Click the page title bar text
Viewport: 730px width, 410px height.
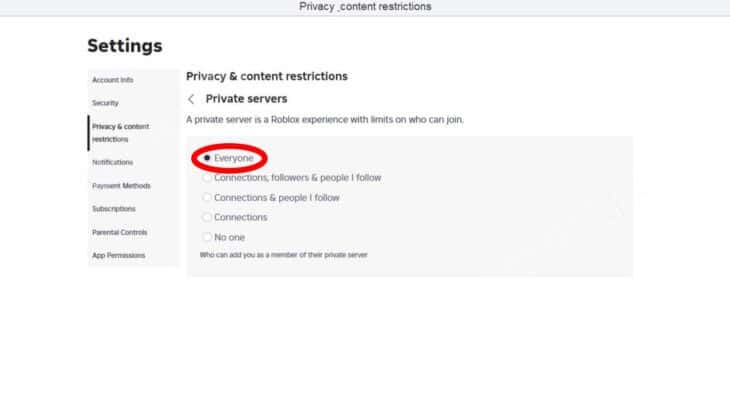[365, 7]
